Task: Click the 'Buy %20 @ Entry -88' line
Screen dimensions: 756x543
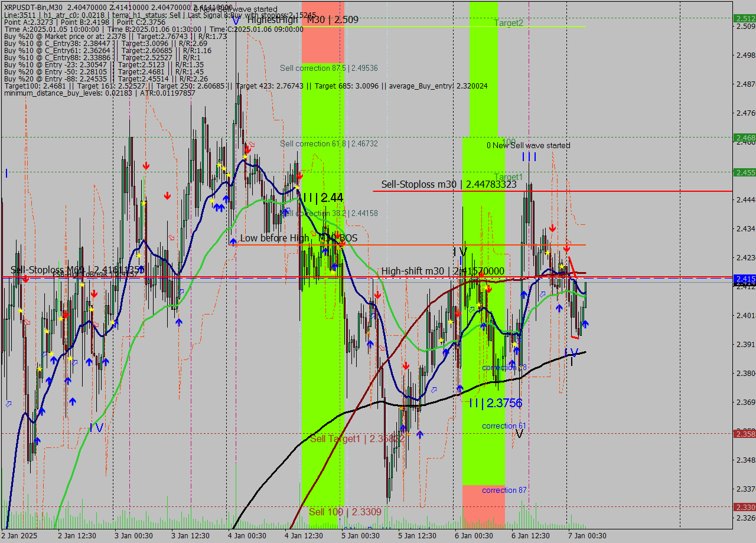Action: click(x=106, y=78)
